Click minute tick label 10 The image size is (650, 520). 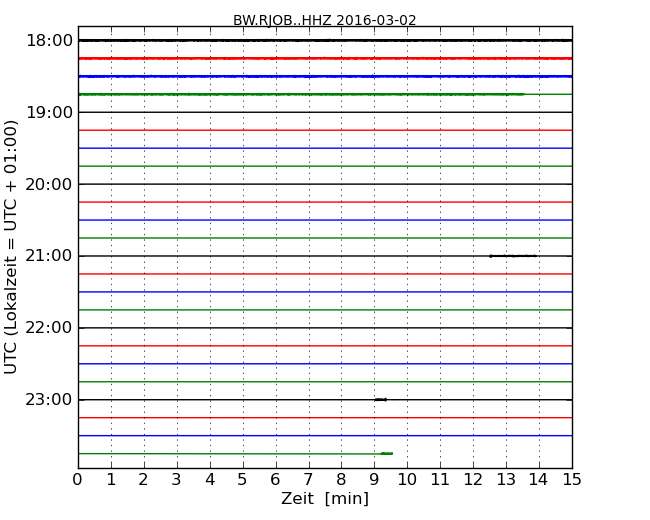pyautogui.click(x=407, y=480)
